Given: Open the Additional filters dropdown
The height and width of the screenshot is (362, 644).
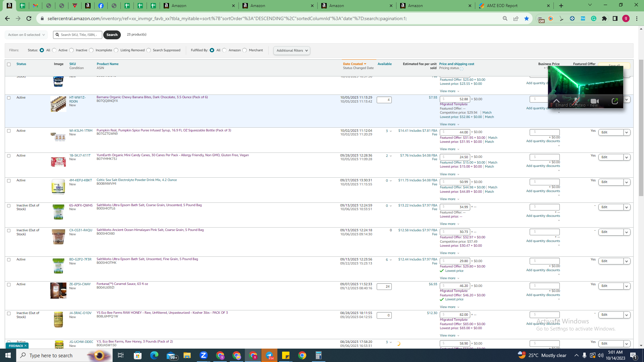Looking at the screenshot, I should pyautogui.click(x=292, y=51).
